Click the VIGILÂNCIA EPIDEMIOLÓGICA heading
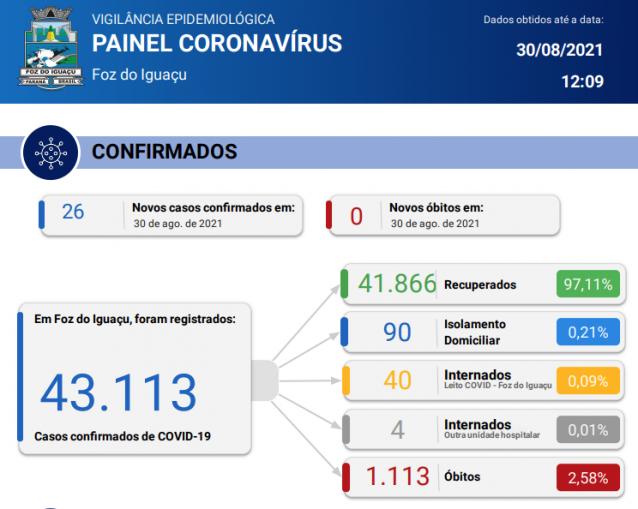Screen dimensions: 638x509 [183, 19]
